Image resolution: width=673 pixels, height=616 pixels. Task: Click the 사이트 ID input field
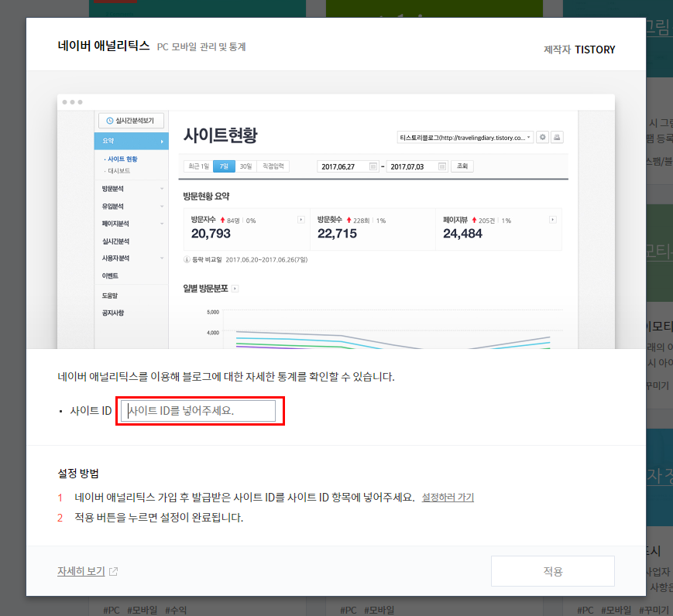[x=197, y=411]
